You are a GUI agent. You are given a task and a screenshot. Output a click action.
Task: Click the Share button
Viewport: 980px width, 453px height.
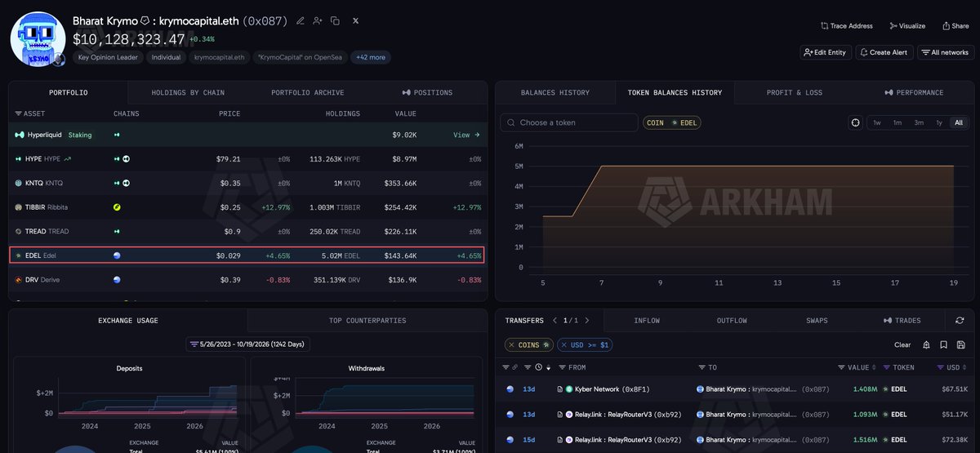pyautogui.click(x=955, y=26)
